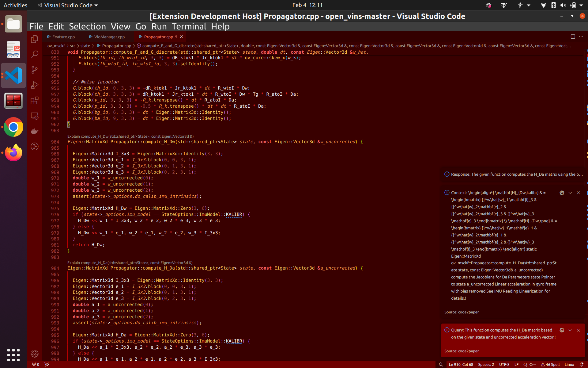
Task: Click the Manage gear icon in activity bar
Action: (x=35, y=354)
